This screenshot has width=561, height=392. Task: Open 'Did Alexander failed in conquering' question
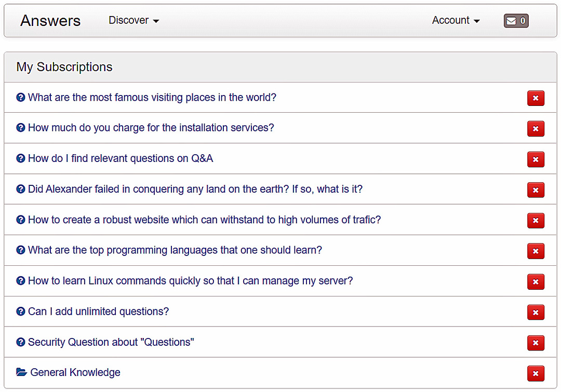tap(195, 189)
